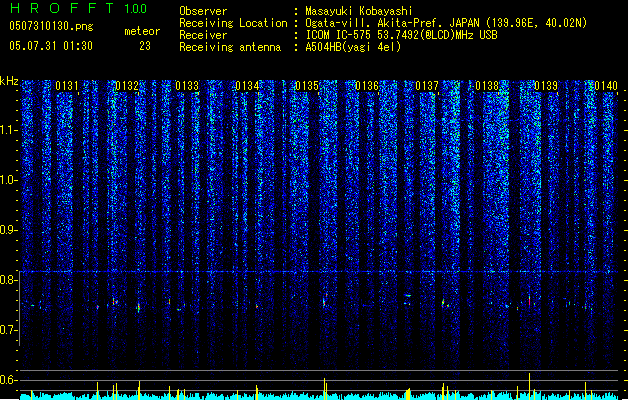Click the time marker 0137
The width and height of the screenshot is (629, 400).
427,86
